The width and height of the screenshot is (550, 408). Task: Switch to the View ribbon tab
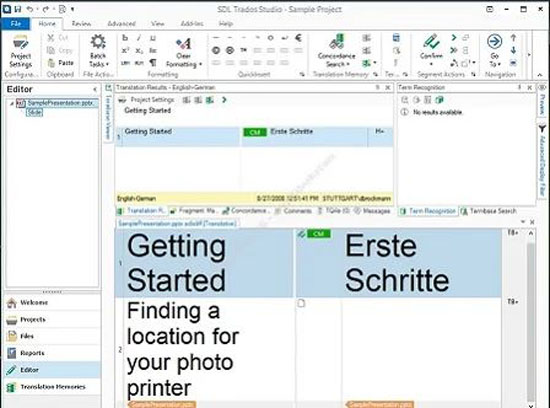pyautogui.click(x=158, y=24)
